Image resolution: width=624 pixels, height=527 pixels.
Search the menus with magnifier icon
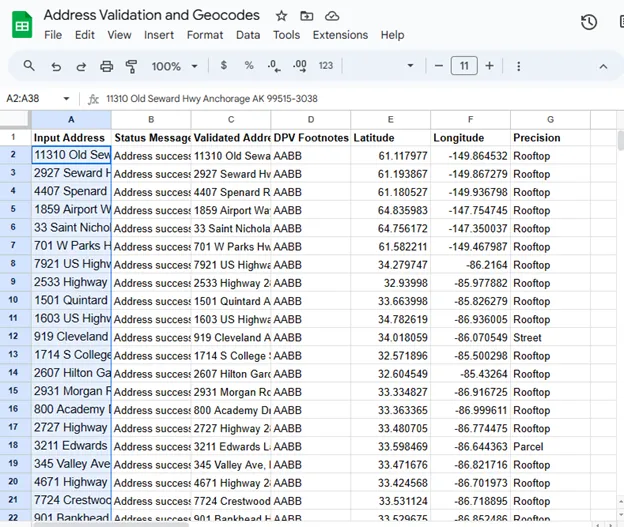pos(29,66)
